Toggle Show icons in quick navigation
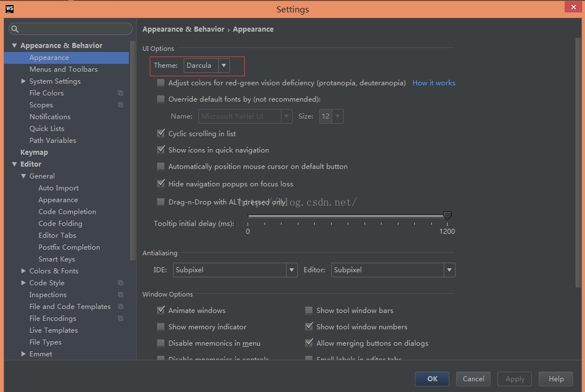 [x=161, y=150]
